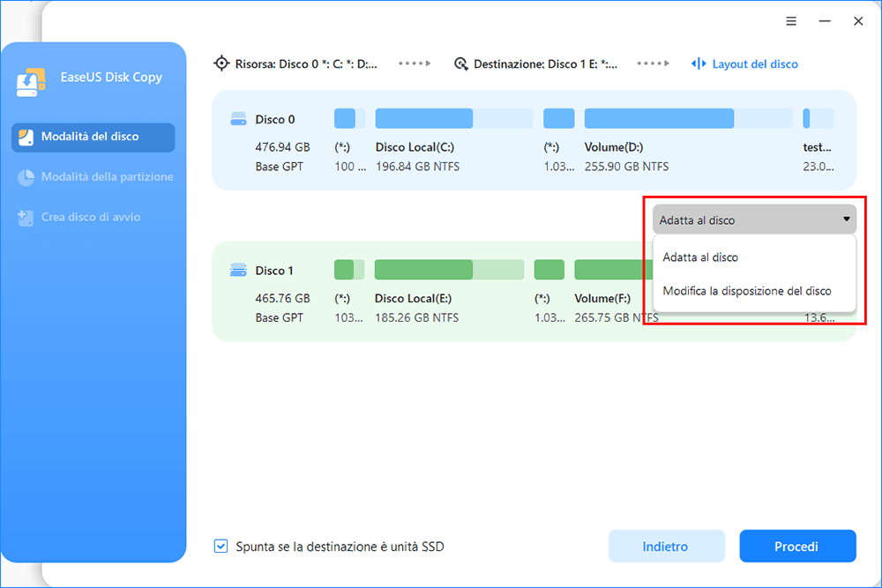This screenshot has width=882, height=588.
Task: Click Disco Local(E:) label
Action: 414,299
